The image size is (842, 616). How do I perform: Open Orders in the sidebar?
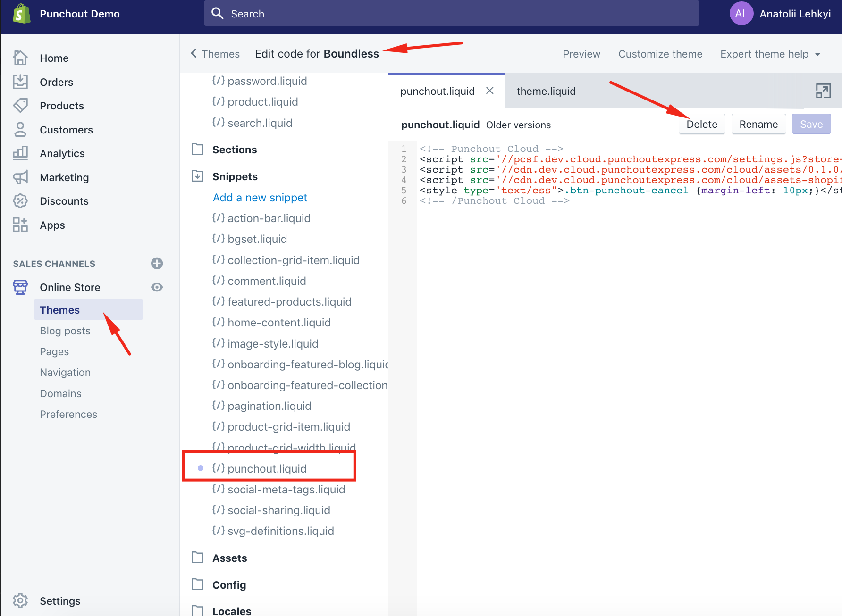57,82
